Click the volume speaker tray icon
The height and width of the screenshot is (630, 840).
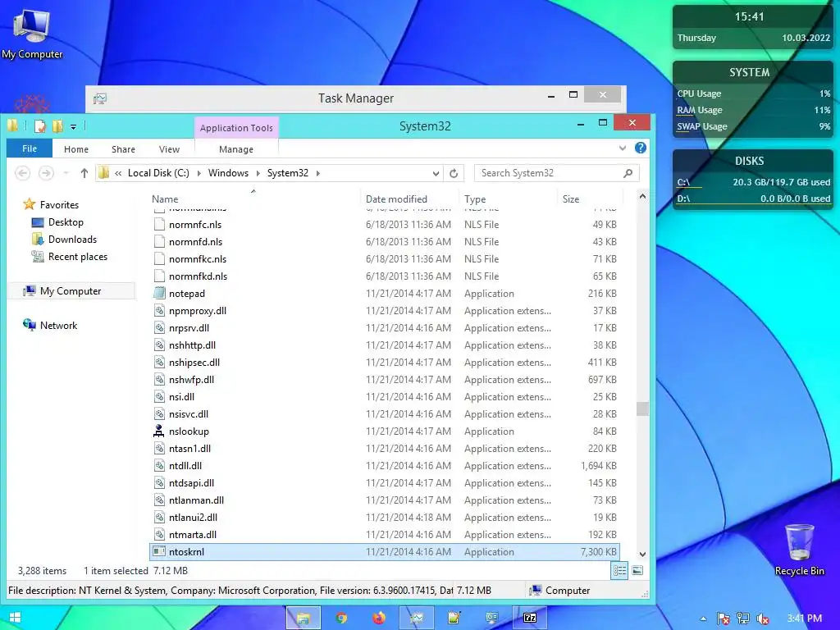[x=763, y=619]
